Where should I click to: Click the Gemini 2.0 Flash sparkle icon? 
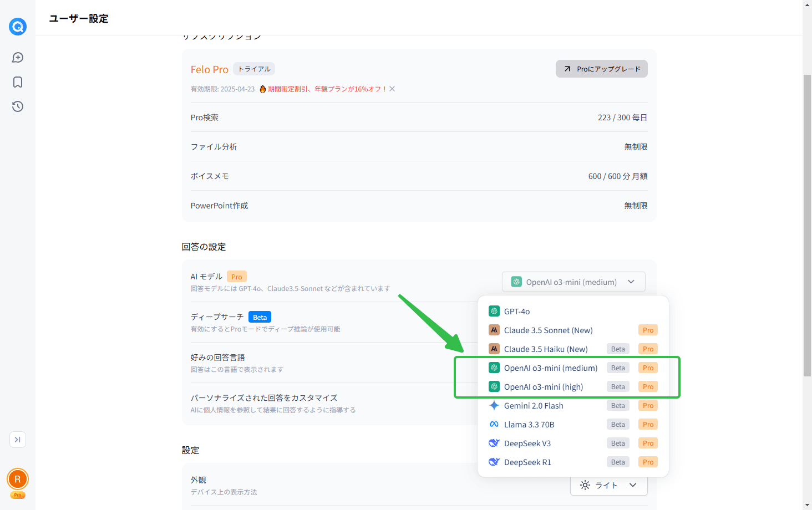(494, 406)
